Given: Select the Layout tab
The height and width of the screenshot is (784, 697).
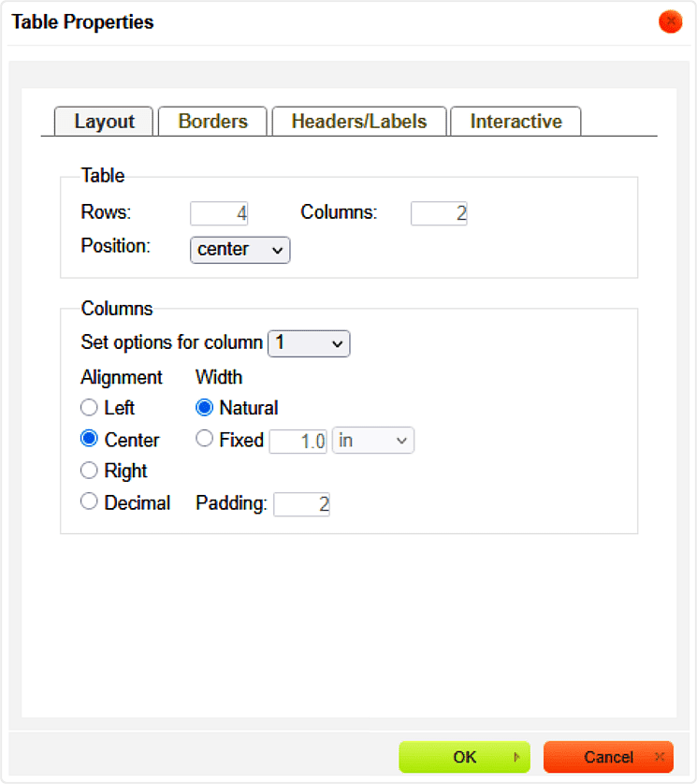Looking at the screenshot, I should [104, 122].
